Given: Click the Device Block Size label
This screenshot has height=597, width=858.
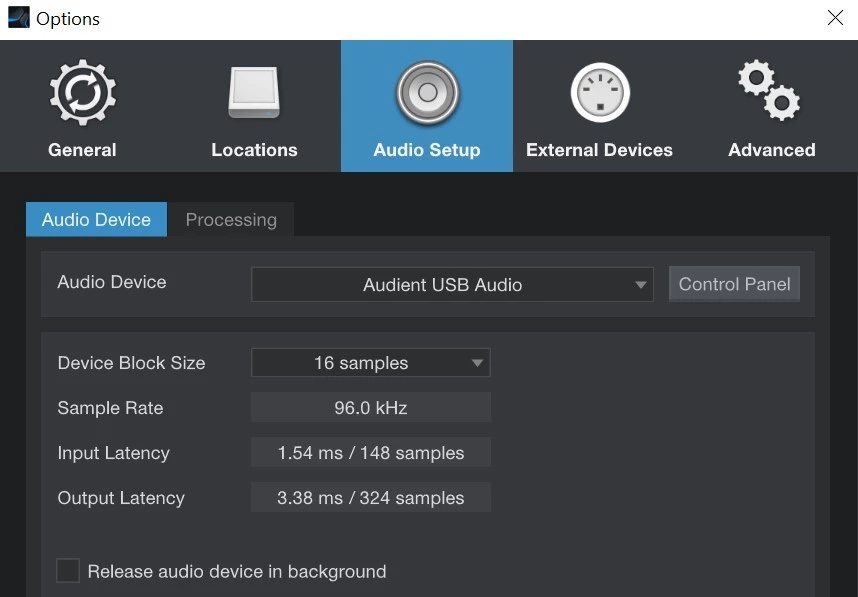Looking at the screenshot, I should click(131, 363).
